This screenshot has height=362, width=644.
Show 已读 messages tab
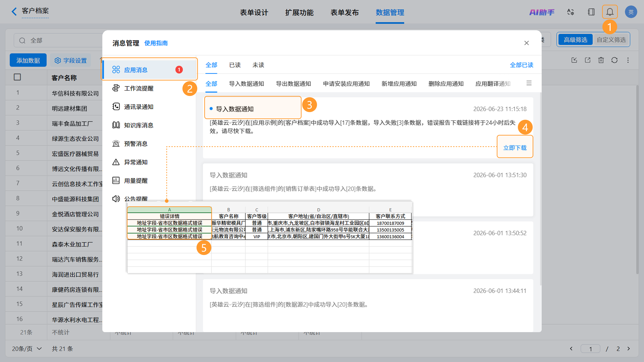tap(235, 65)
